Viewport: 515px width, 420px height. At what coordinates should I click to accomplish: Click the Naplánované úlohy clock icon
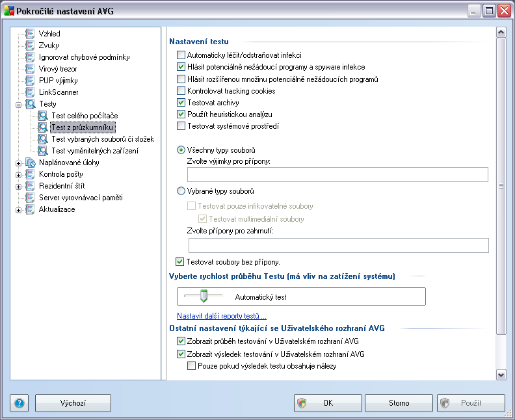point(31,163)
